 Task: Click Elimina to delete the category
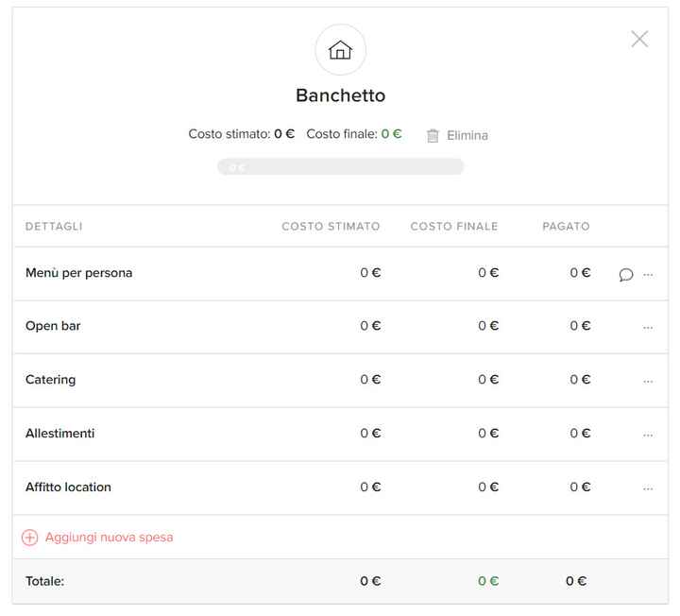point(467,135)
